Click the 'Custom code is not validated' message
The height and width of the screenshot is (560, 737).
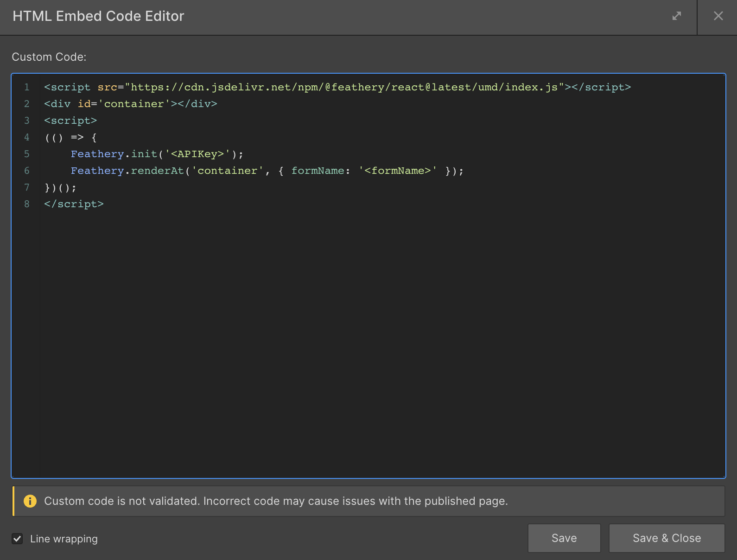click(276, 501)
